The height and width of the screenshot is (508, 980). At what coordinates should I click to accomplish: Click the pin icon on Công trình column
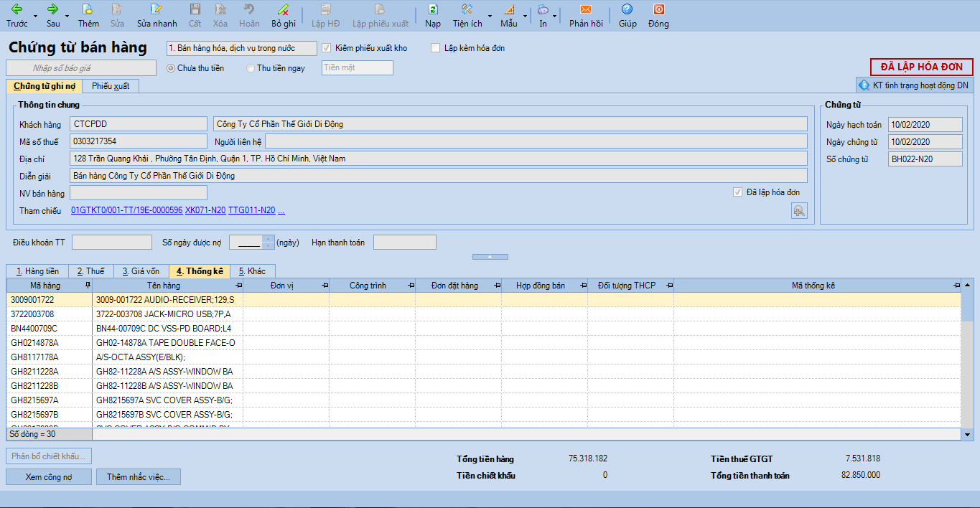point(411,286)
